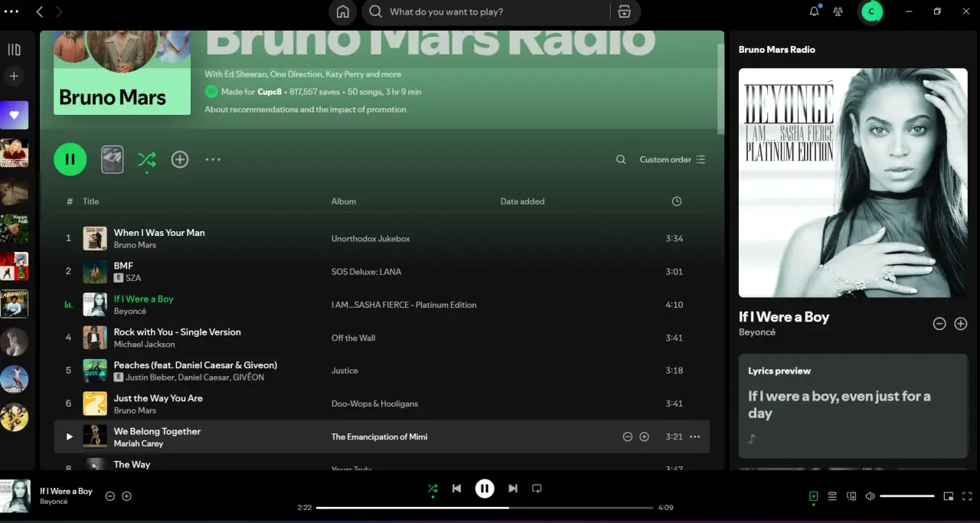Add to Liked Songs plus in bottom bar
980x523 pixels.
point(127,496)
